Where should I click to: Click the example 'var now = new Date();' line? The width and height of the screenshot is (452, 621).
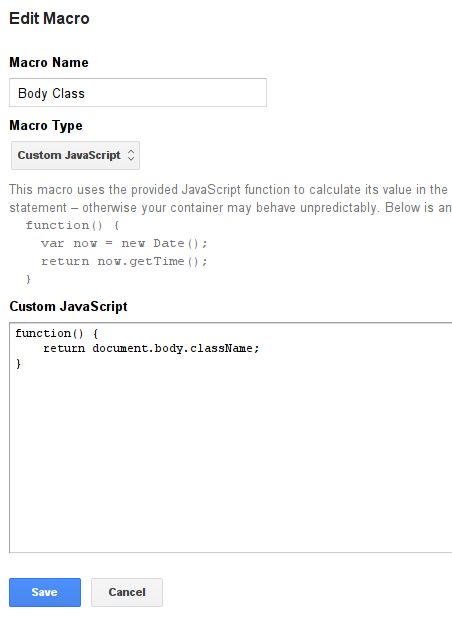click(x=124, y=243)
